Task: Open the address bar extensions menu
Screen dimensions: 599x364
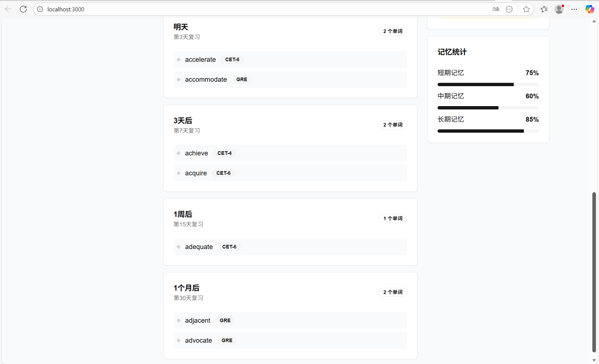Action: tap(509, 9)
